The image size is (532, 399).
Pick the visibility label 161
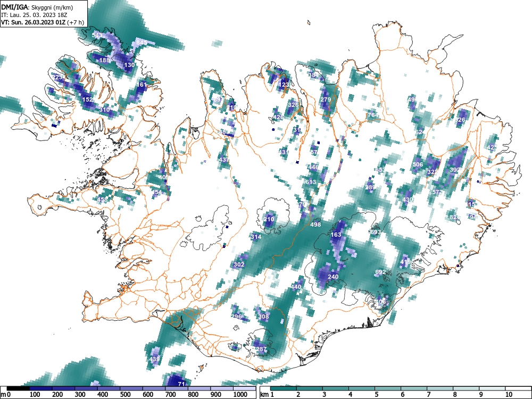coord(142,85)
